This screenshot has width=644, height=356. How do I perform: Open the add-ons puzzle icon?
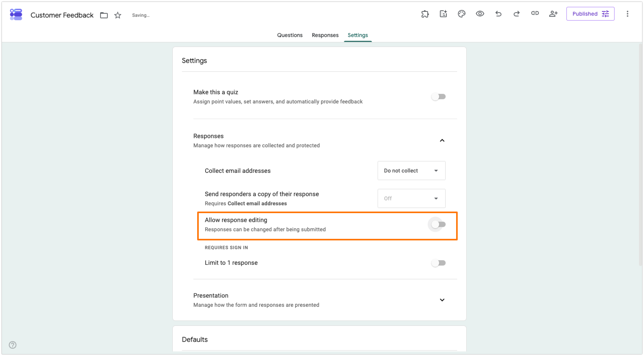425,14
